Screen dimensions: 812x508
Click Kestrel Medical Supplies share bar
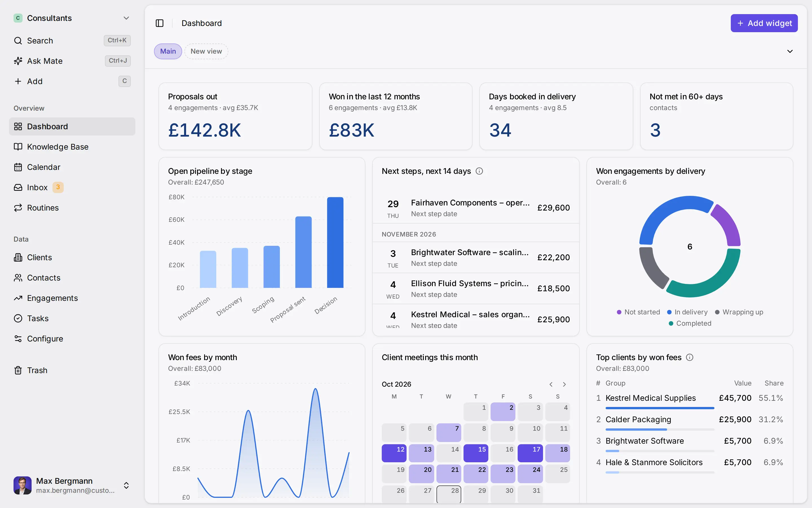tap(660, 408)
